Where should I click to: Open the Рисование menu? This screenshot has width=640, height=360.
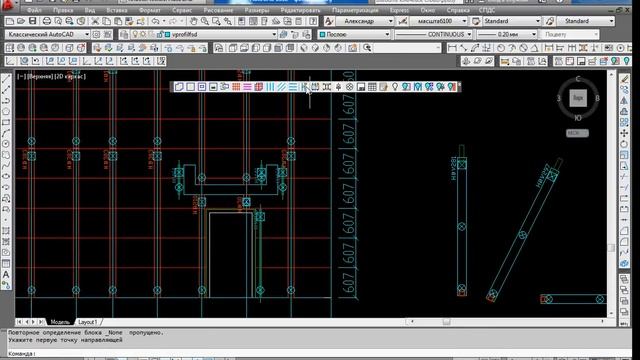[219, 10]
